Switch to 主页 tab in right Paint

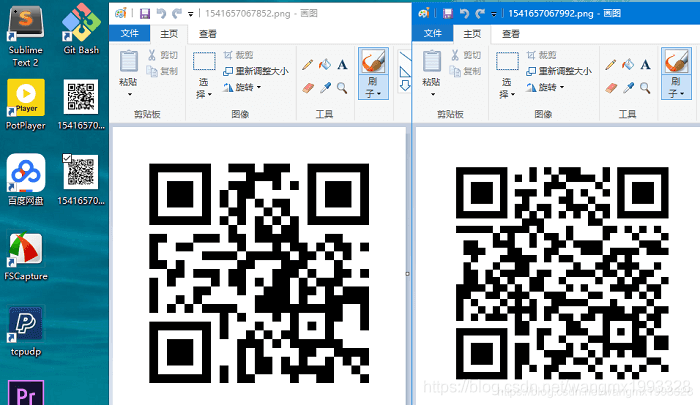pyautogui.click(x=472, y=34)
